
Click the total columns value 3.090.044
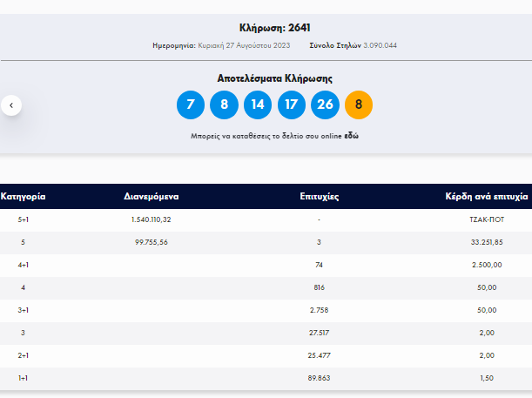tap(380, 45)
